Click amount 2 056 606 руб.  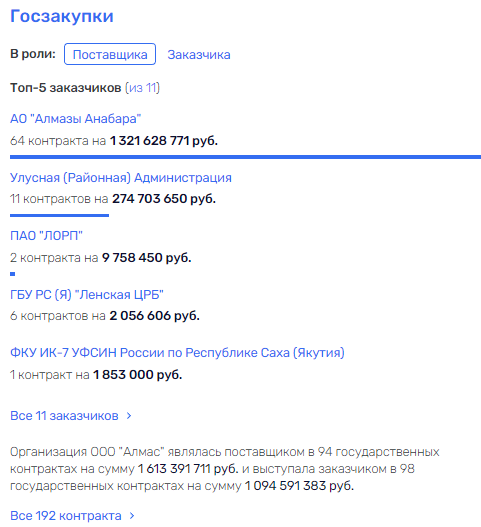pyautogui.click(x=154, y=316)
